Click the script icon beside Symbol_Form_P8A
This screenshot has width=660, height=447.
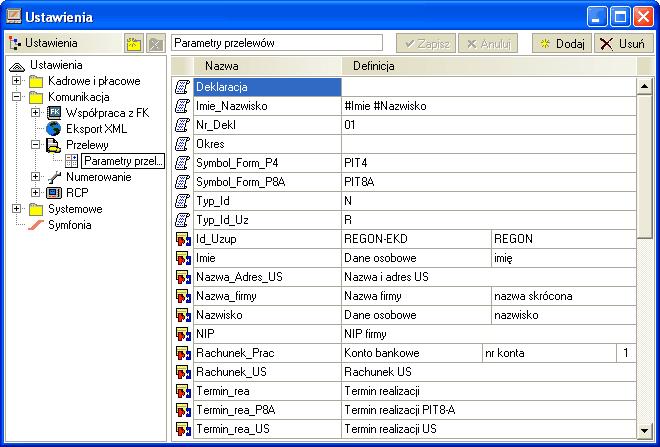[182, 182]
